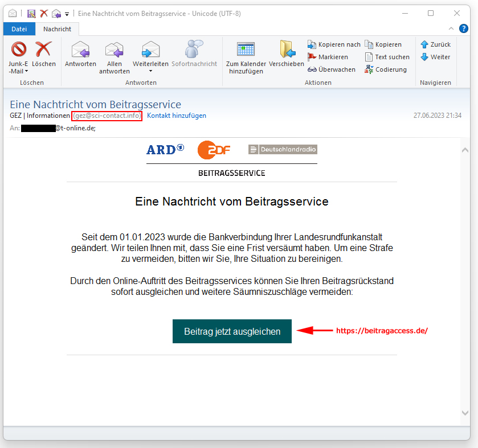Open the Kontakt hinzufügen link
Screen dimensions: 478x448
175,116
